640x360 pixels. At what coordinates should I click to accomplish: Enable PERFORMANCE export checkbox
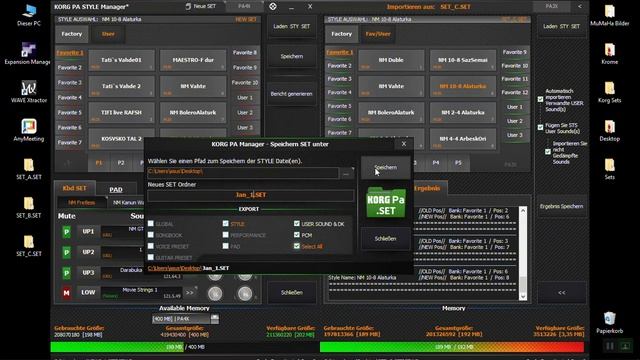pyautogui.click(x=225, y=235)
